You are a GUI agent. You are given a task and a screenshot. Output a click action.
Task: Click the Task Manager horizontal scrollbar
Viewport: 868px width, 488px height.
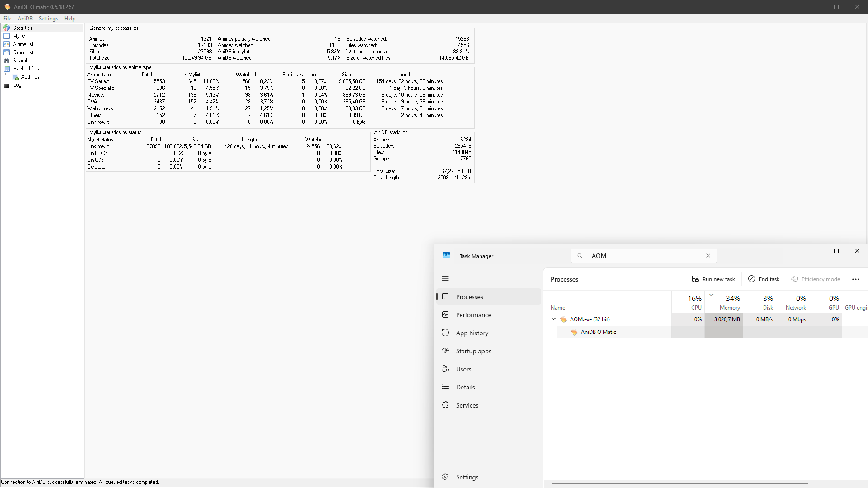tap(679, 484)
